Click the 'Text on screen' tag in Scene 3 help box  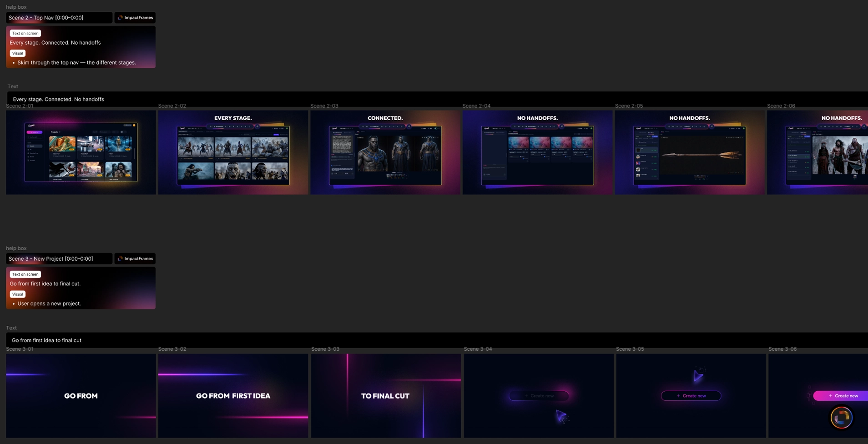click(x=25, y=274)
